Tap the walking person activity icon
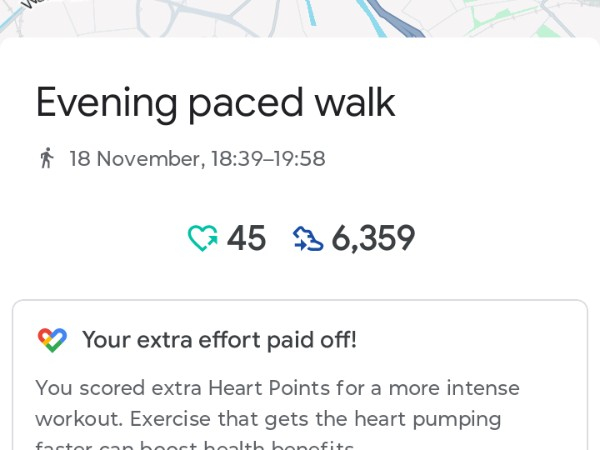The width and height of the screenshot is (600, 450). [46, 158]
